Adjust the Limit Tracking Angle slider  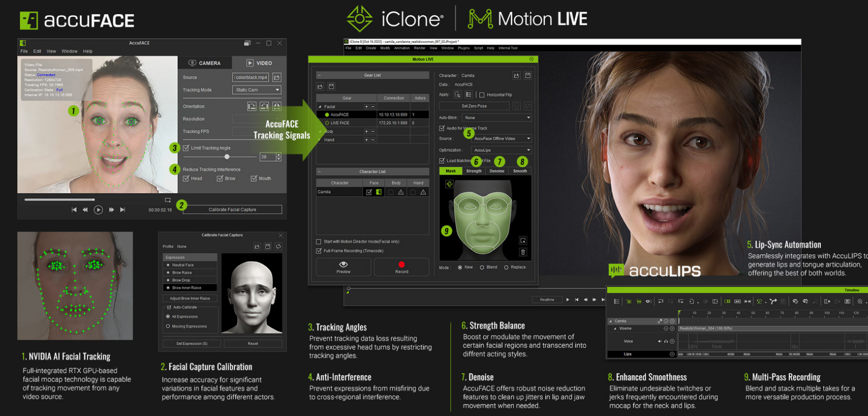point(227,156)
